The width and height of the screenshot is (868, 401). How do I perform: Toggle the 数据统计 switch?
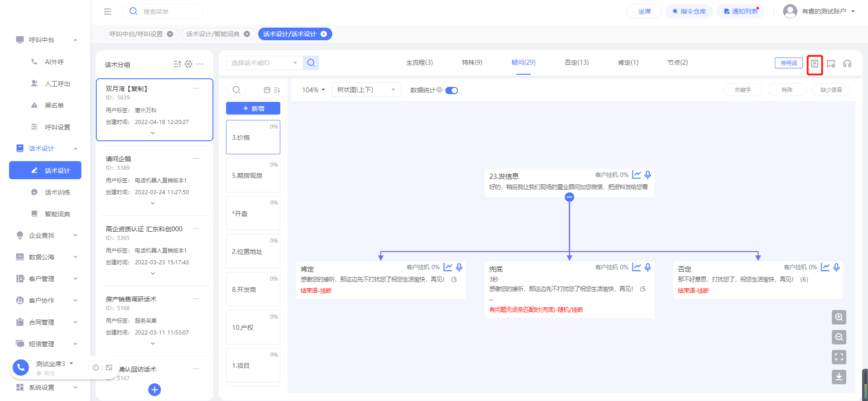[452, 91]
